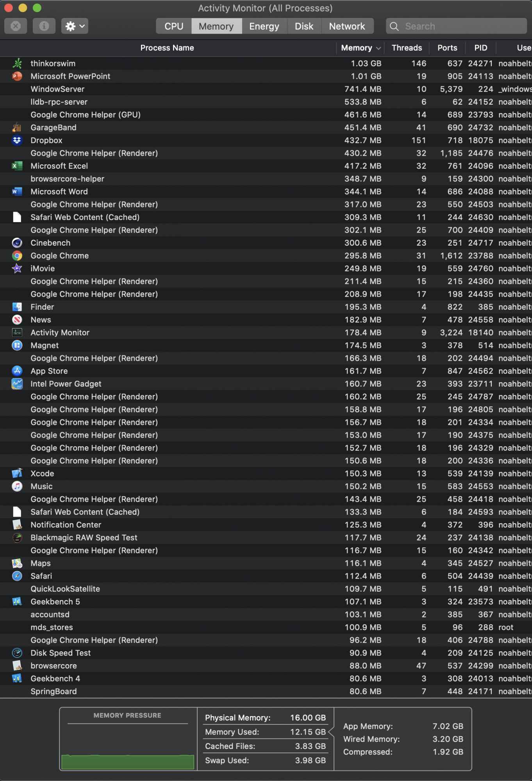Click the quit process X toolbar button
This screenshot has width=532, height=781.
pos(16,26)
